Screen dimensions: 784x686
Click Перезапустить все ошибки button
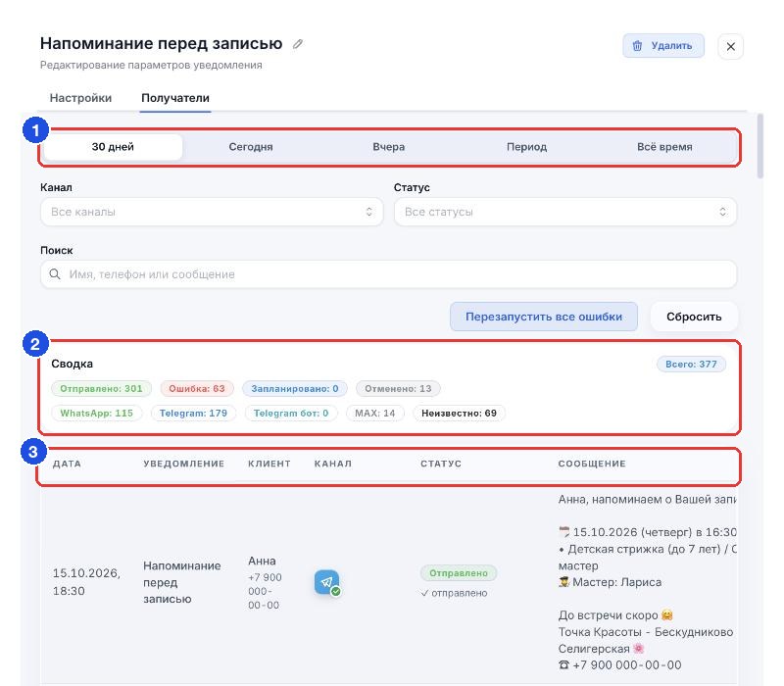(x=544, y=317)
